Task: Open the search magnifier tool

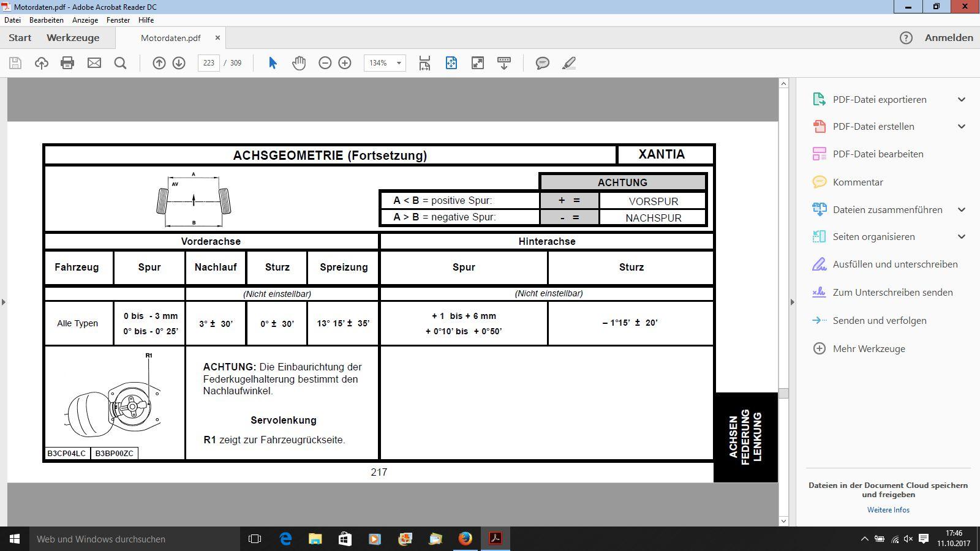Action: coord(120,63)
